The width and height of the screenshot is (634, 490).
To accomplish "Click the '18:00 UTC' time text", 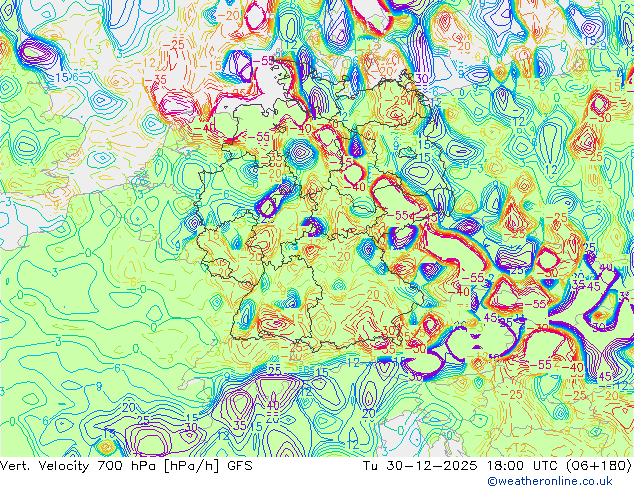I will click(520, 466).
